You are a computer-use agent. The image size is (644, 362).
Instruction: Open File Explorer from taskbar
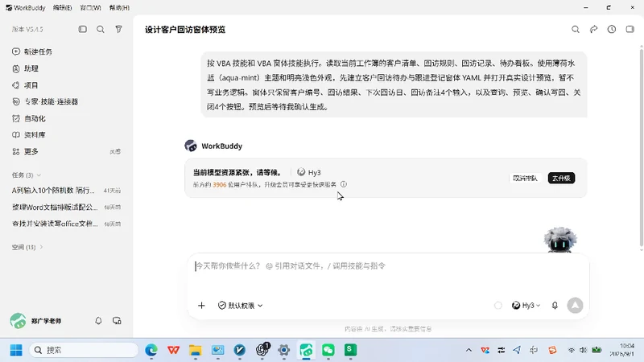point(196,350)
